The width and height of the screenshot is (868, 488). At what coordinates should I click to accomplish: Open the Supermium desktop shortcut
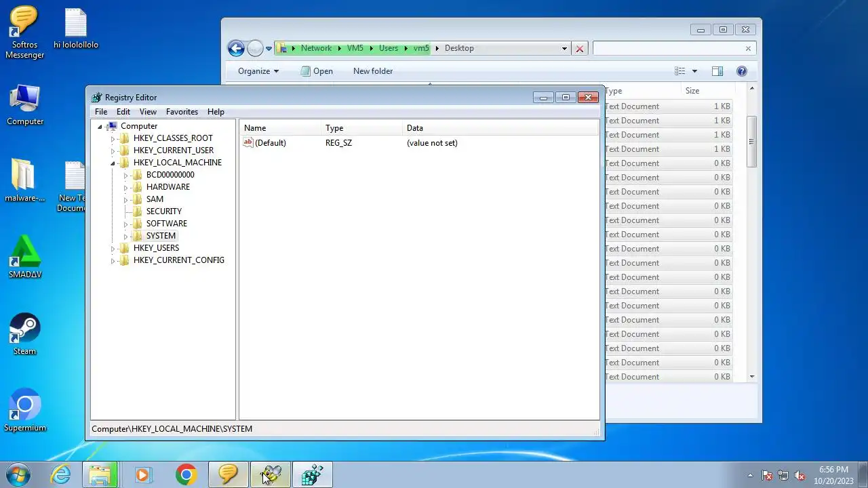click(25, 410)
